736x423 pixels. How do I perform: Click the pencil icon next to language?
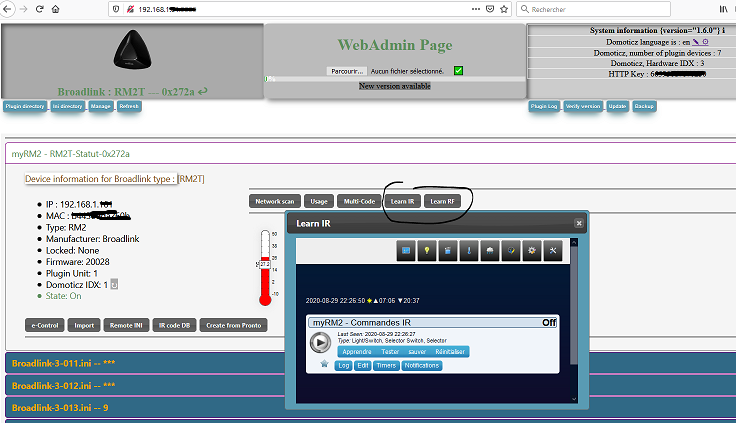click(696, 42)
